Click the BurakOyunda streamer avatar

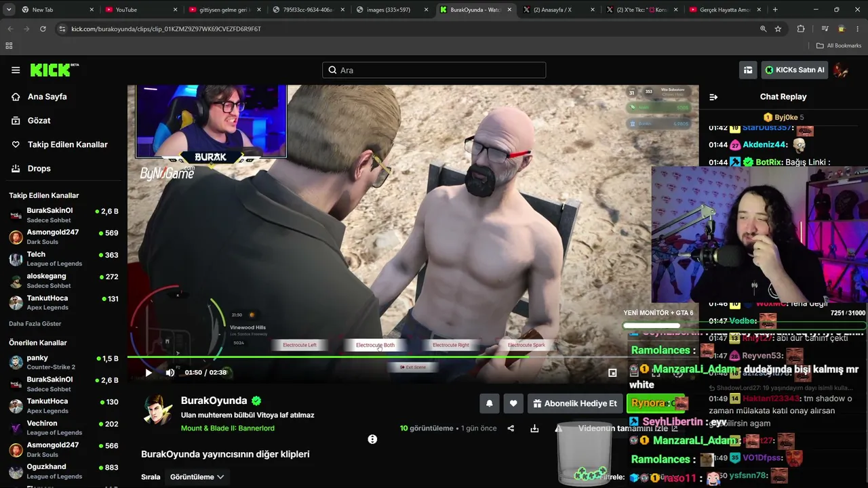pos(157,410)
